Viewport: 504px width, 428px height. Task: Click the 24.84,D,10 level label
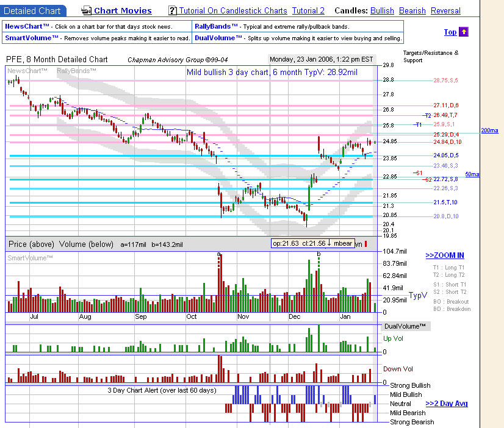[x=447, y=142]
